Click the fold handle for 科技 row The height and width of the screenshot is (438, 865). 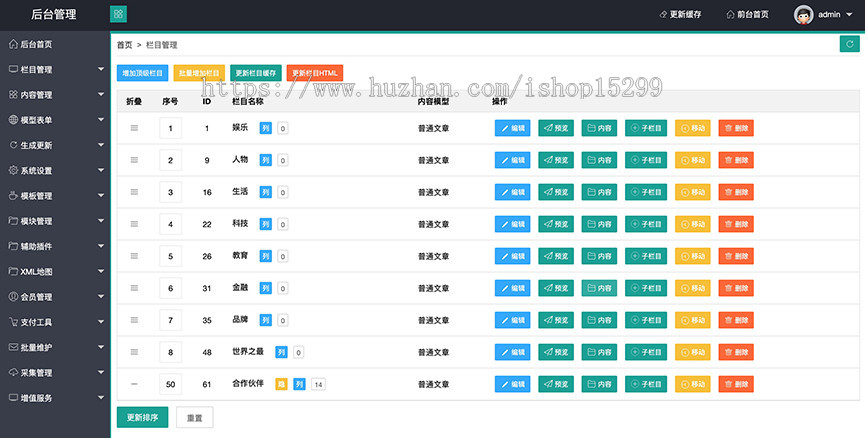(134, 224)
